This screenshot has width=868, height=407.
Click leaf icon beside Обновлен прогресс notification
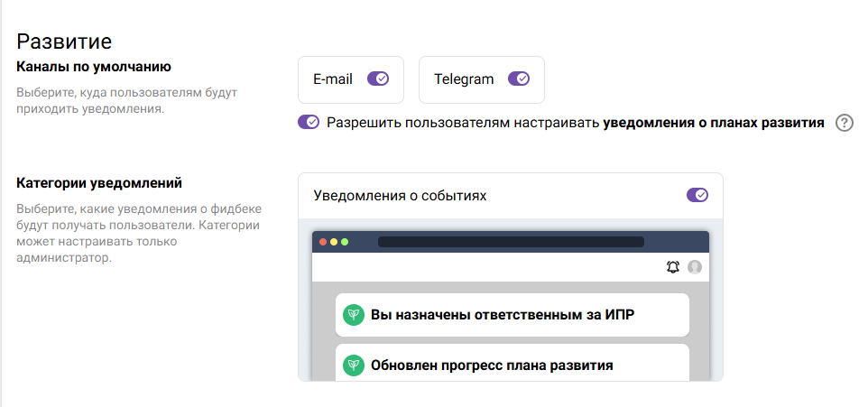pos(353,365)
